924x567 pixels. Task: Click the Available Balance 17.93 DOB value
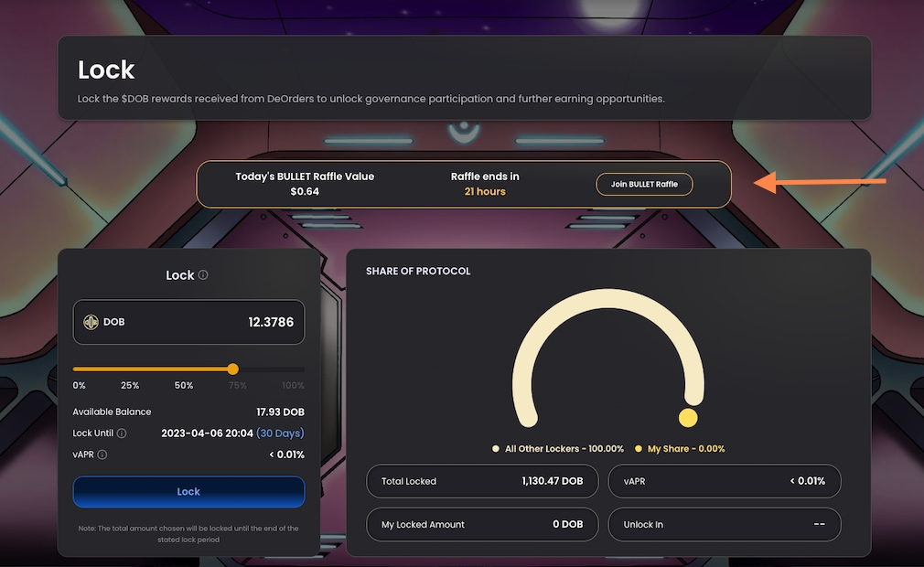278,412
